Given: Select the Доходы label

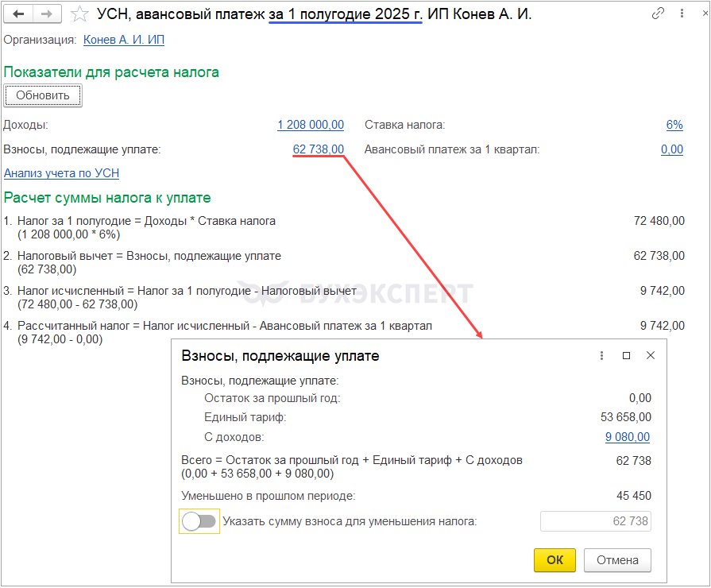Looking at the screenshot, I should [25, 125].
